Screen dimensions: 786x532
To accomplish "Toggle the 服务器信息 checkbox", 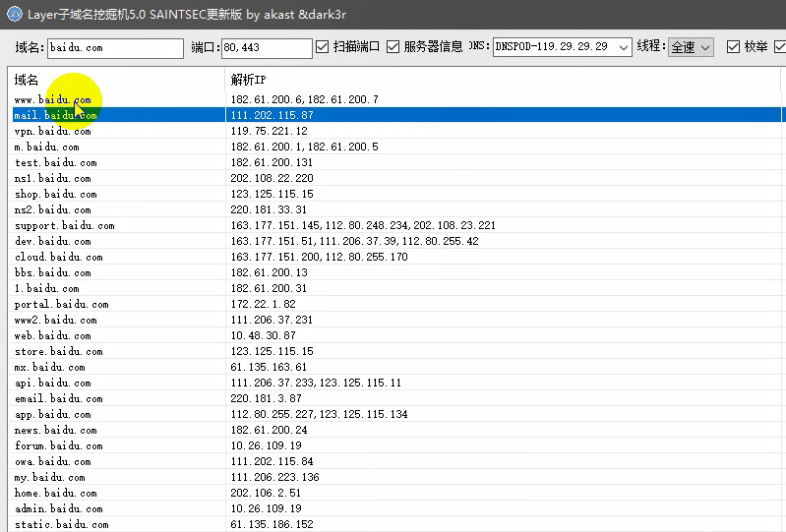I will (393, 47).
